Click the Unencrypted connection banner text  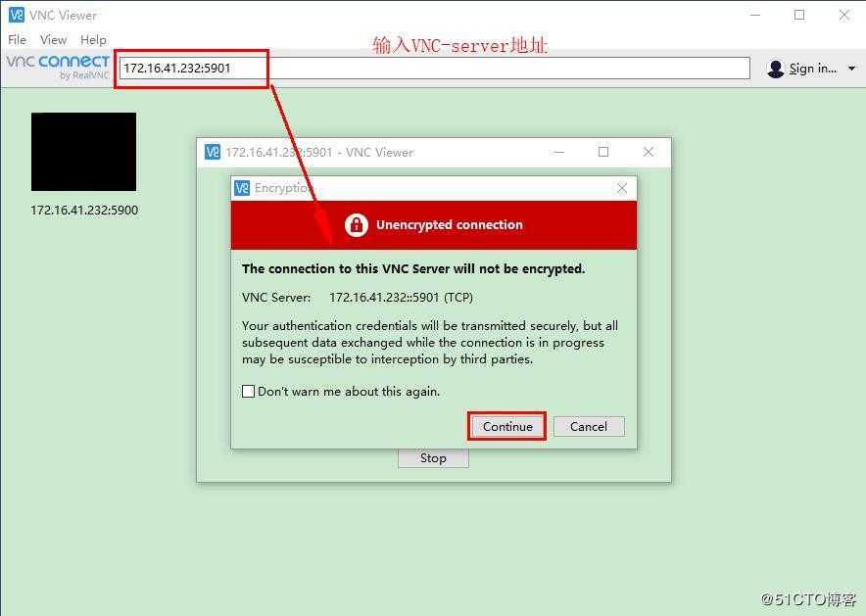click(x=449, y=224)
